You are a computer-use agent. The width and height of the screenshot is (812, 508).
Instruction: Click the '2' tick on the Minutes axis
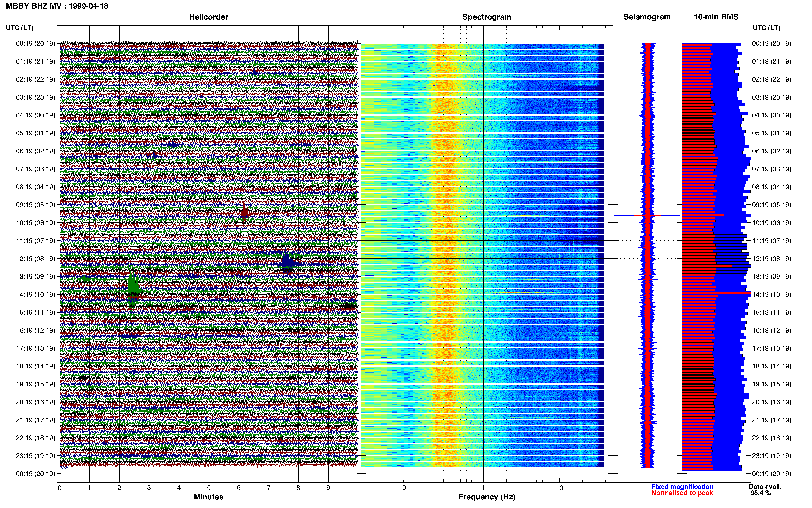(x=119, y=487)
